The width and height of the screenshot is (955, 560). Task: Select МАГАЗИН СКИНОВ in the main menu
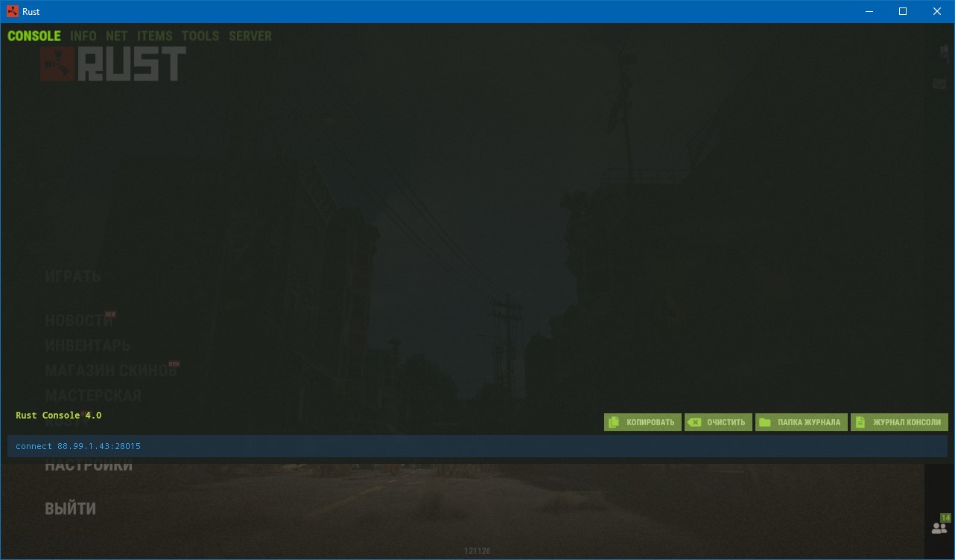coord(111,370)
